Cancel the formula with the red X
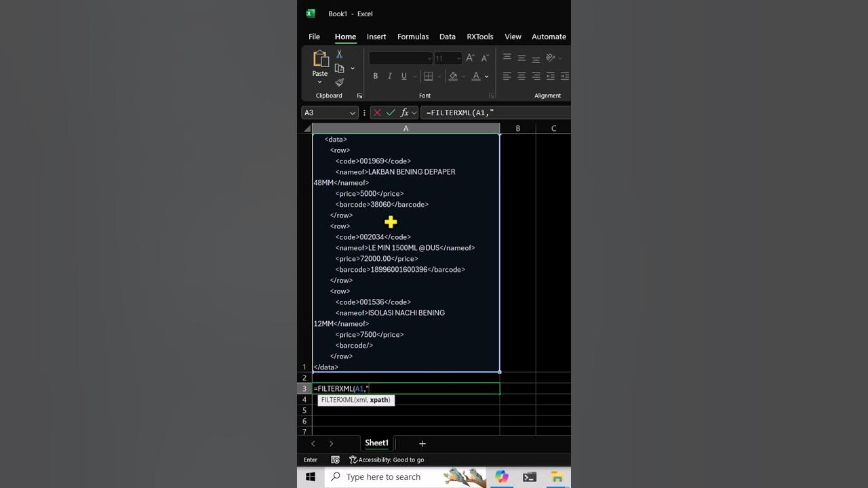 [377, 113]
